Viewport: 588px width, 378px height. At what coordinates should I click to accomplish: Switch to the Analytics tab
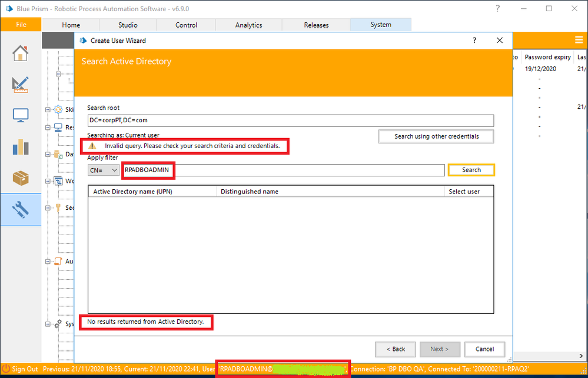[x=248, y=25]
